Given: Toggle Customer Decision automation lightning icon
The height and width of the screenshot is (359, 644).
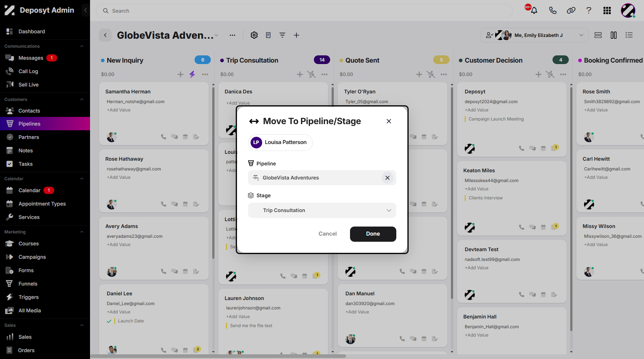Looking at the screenshot, I should pos(550,74).
